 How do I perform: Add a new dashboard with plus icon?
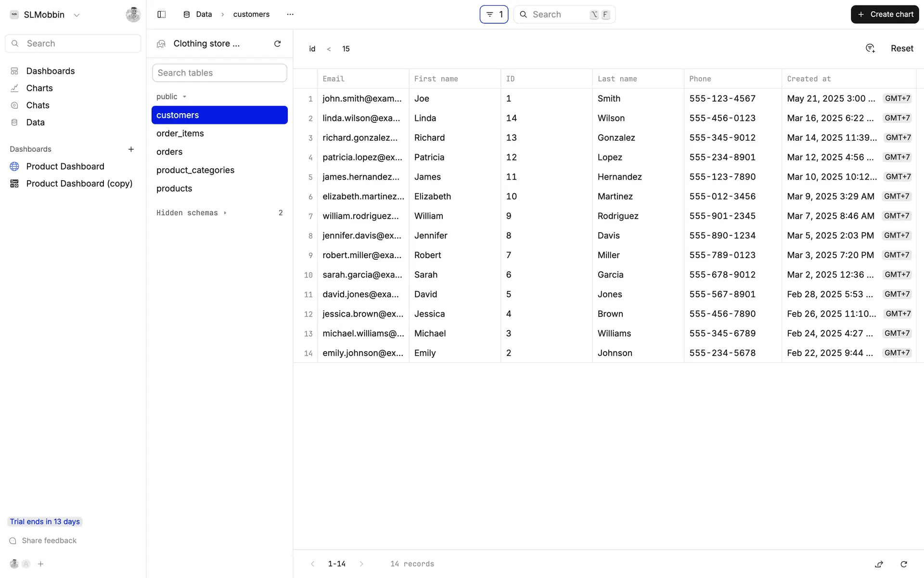pos(131,149)
